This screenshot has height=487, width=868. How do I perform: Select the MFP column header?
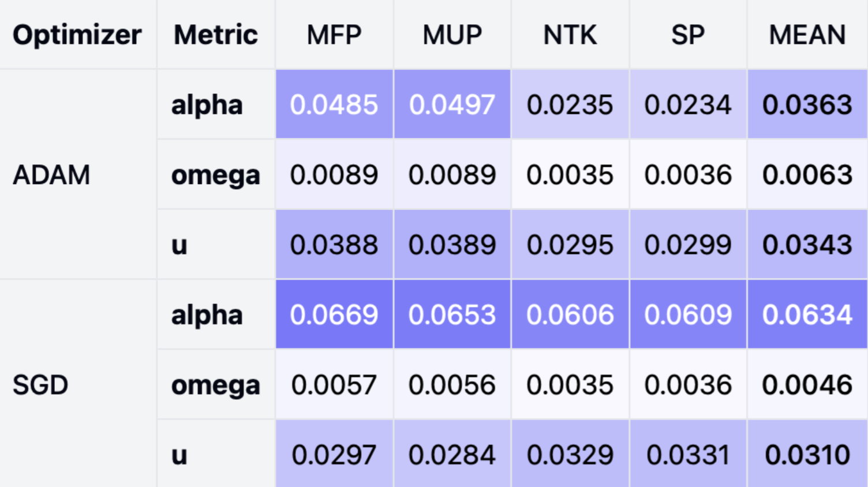(x=334, y=35)
